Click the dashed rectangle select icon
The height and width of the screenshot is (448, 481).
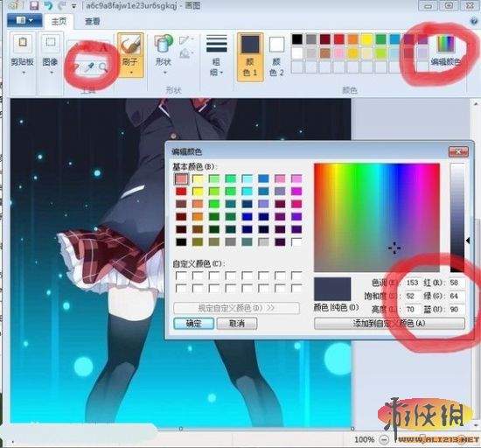pyautogui.click(x=51, y=42)
